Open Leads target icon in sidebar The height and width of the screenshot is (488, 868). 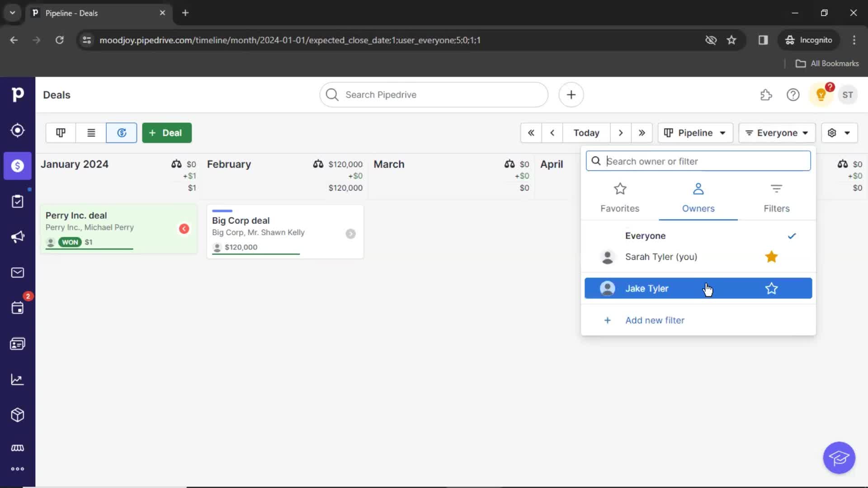click(18, 130)
